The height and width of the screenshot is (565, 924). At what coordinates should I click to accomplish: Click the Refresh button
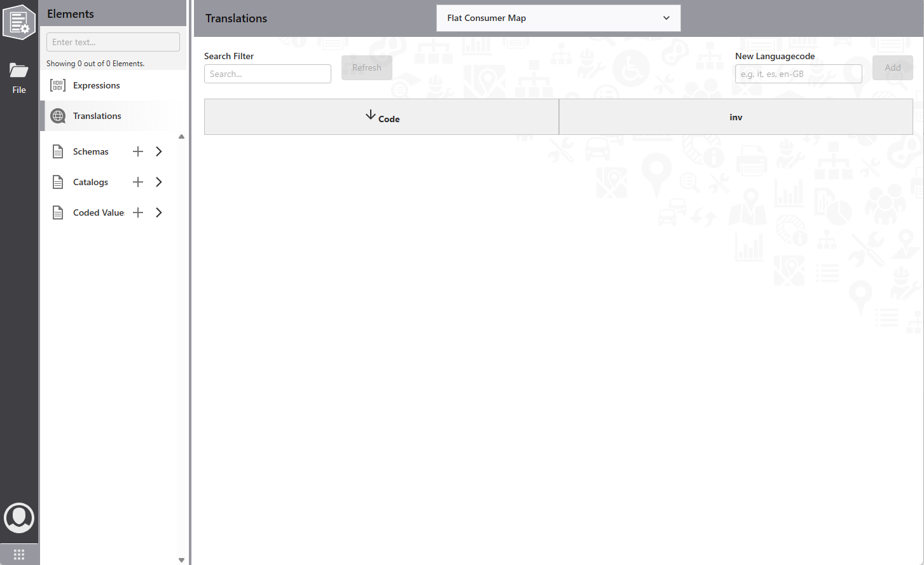click(366, 67)
